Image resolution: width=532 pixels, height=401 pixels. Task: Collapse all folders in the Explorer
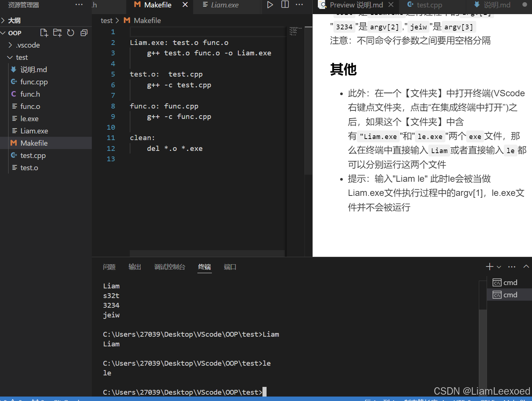84,33
